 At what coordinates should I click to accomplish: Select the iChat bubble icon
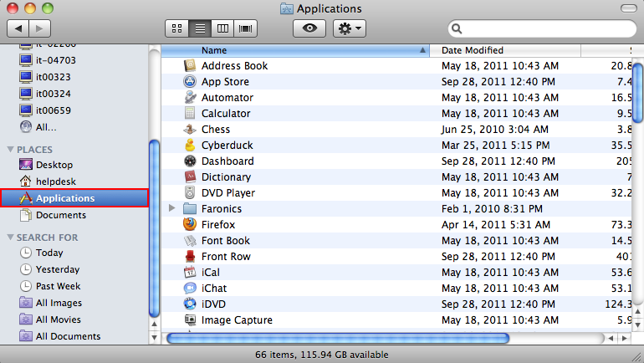(x=190, y=289)
